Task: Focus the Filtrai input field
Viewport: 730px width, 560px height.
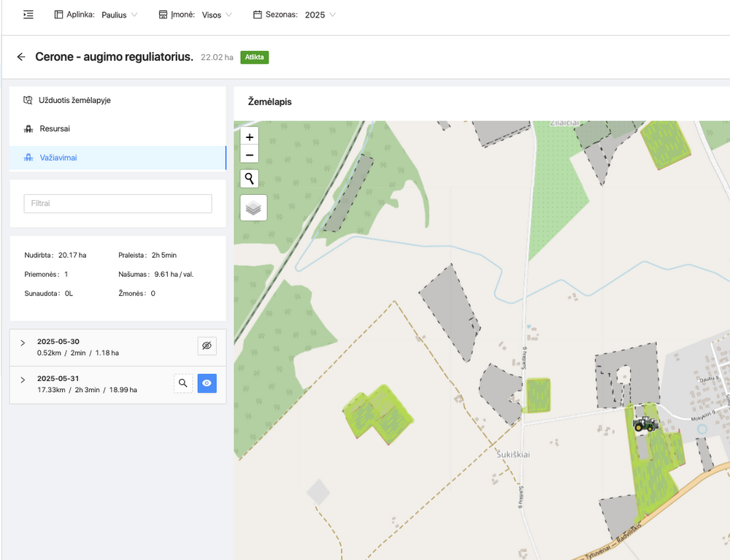Action: coord(118,204)
